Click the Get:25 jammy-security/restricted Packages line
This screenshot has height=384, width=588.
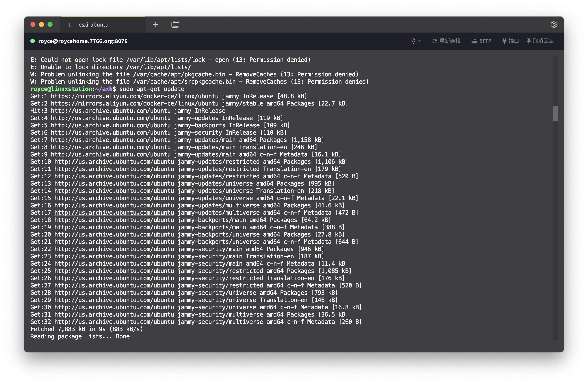[x=191, y=271]
